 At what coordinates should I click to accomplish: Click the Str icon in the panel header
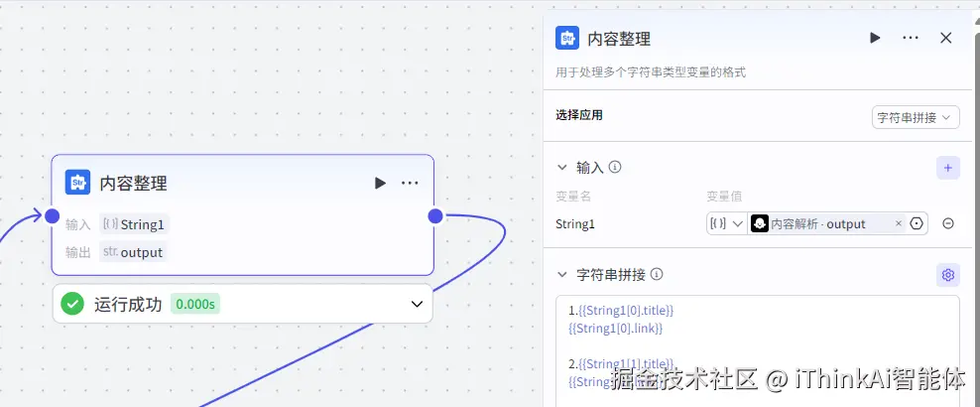pyautogui.click(x=567, y=38)
